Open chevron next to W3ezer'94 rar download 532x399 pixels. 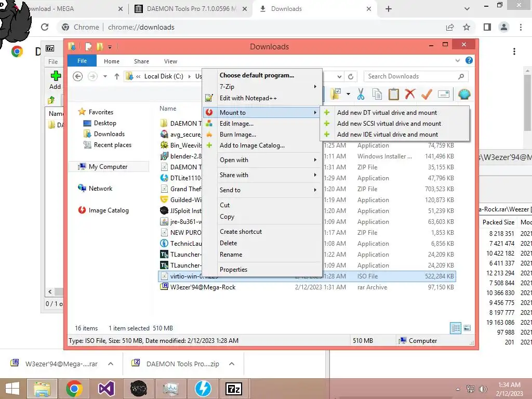coord(111,364)
